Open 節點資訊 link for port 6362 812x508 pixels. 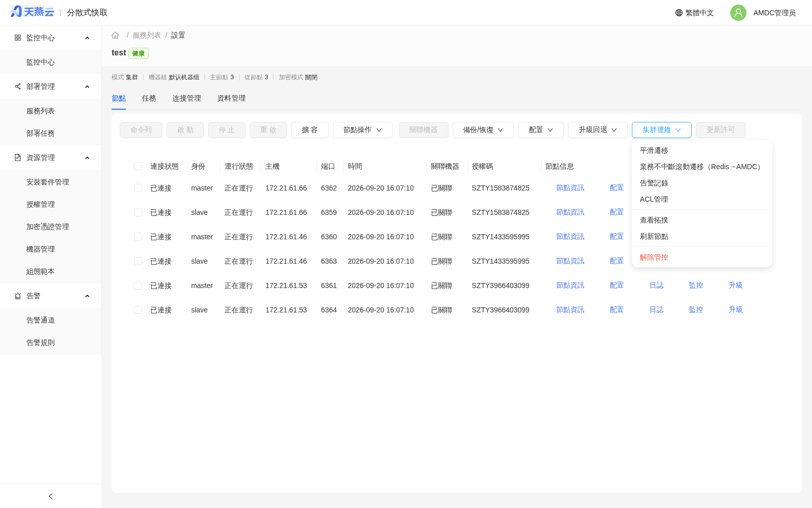pos(570,188)
